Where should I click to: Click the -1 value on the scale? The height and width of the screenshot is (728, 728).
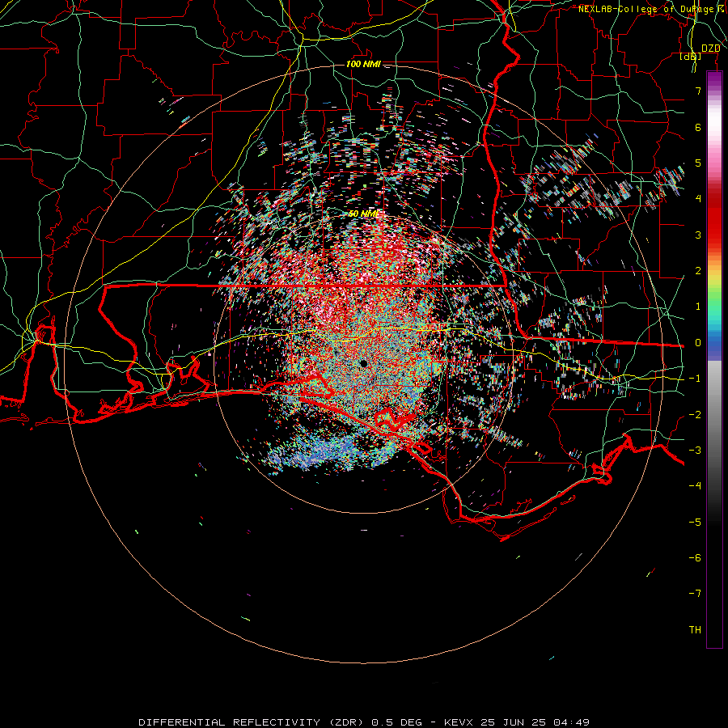click(695, 379)
